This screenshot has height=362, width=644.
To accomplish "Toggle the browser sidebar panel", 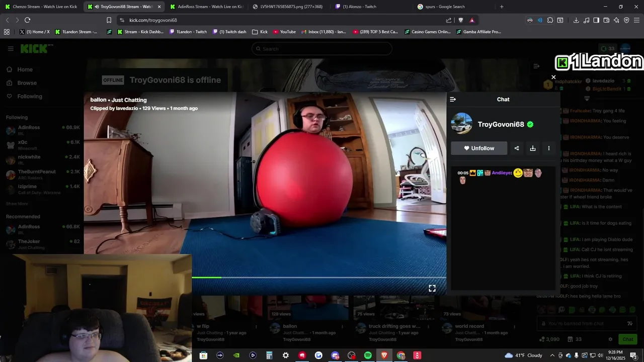I will coord(596,20).
